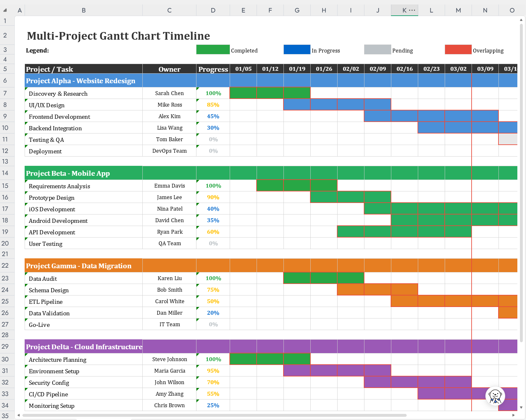Click the red Overlapping legend swatch

458,49
